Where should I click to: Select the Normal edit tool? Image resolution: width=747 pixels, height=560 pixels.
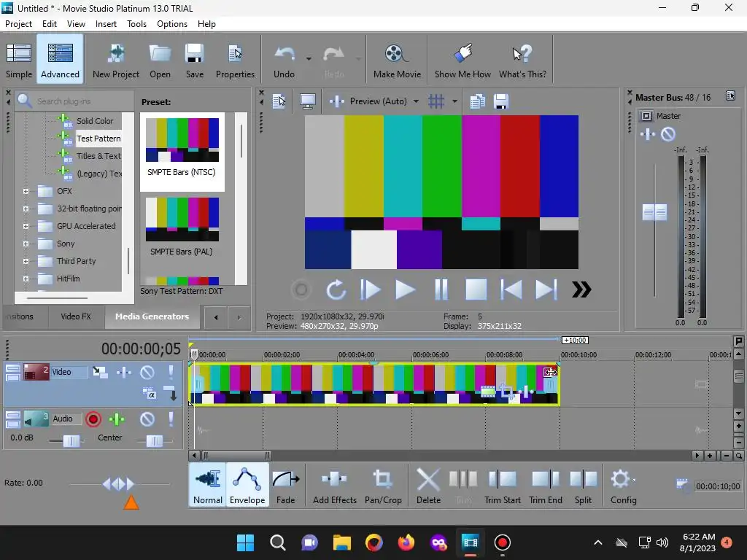pyautogui.click(x=208, y=486)
